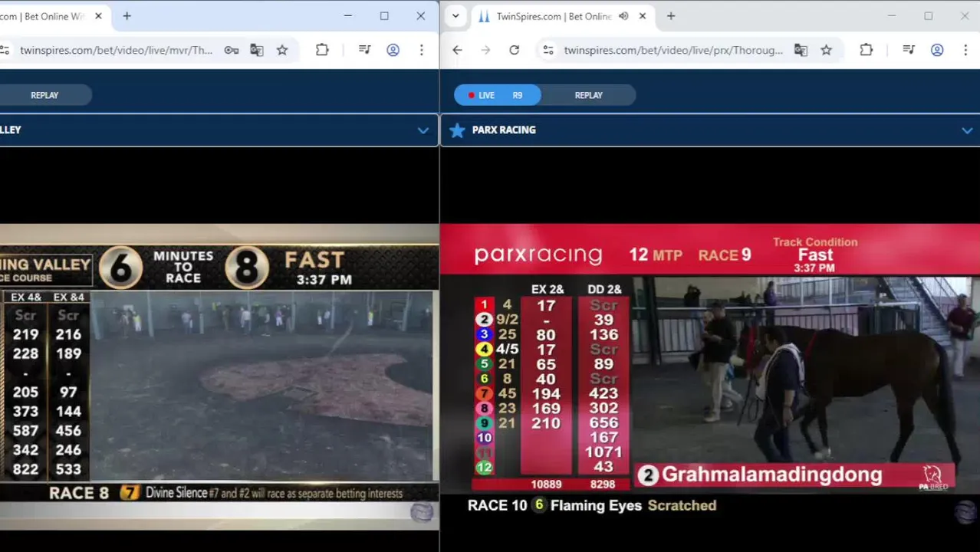This screenshot has width=980, height=552.
Task: Minimize the left browser window
Action: tap(348, 16)
